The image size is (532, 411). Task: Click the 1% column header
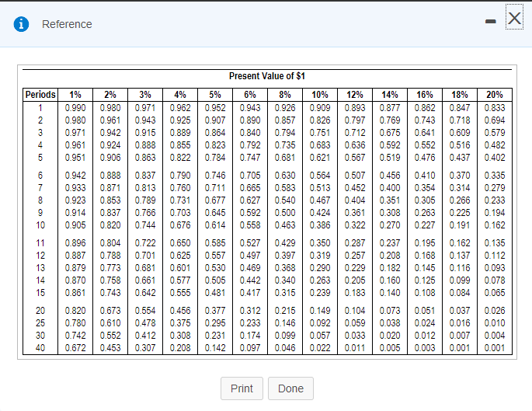pos(75,94)
